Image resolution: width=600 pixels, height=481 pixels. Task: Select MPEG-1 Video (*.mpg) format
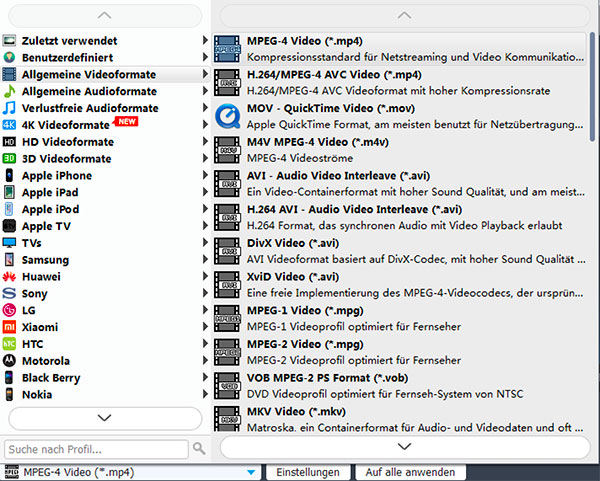click(399, 318)
